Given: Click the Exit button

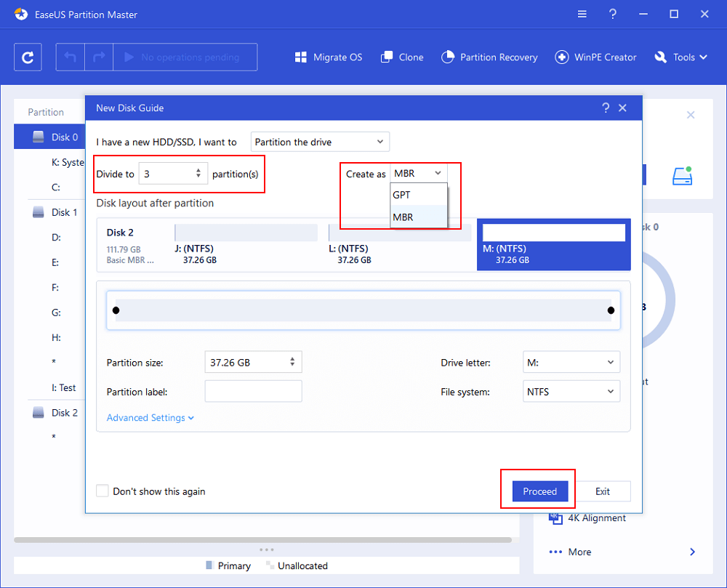Looking at the screenshot, I should (x=603, y=491).
